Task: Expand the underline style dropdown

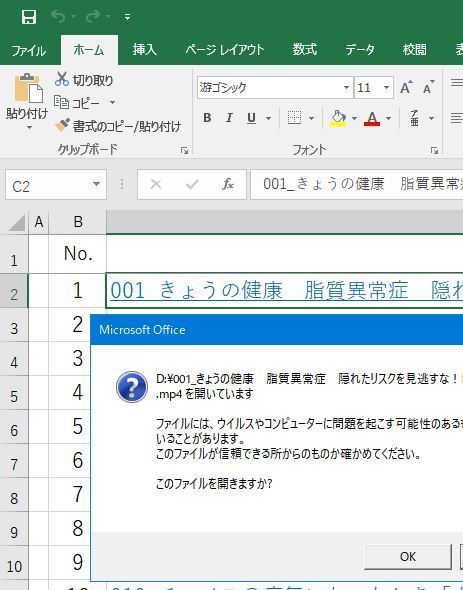Action: (268, 119)
